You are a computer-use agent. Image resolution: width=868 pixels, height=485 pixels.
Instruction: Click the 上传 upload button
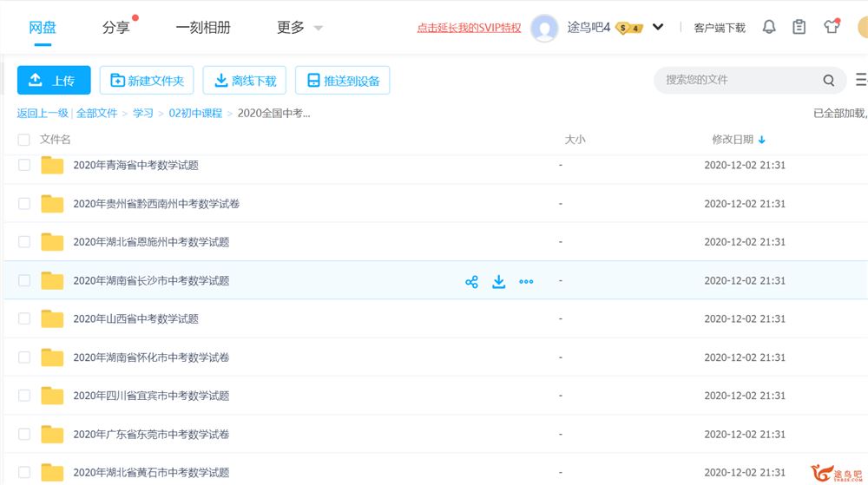[x=54, y=80]
